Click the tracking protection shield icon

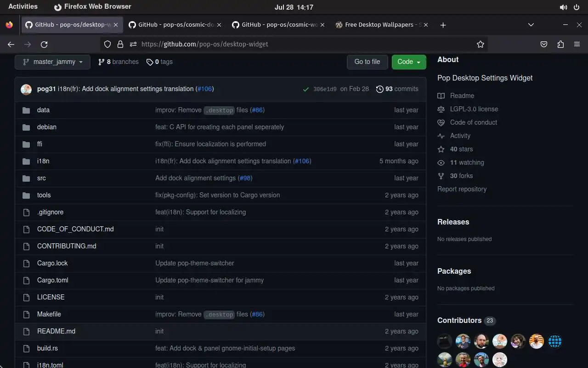pyautogui.click(x=107, y=44)
